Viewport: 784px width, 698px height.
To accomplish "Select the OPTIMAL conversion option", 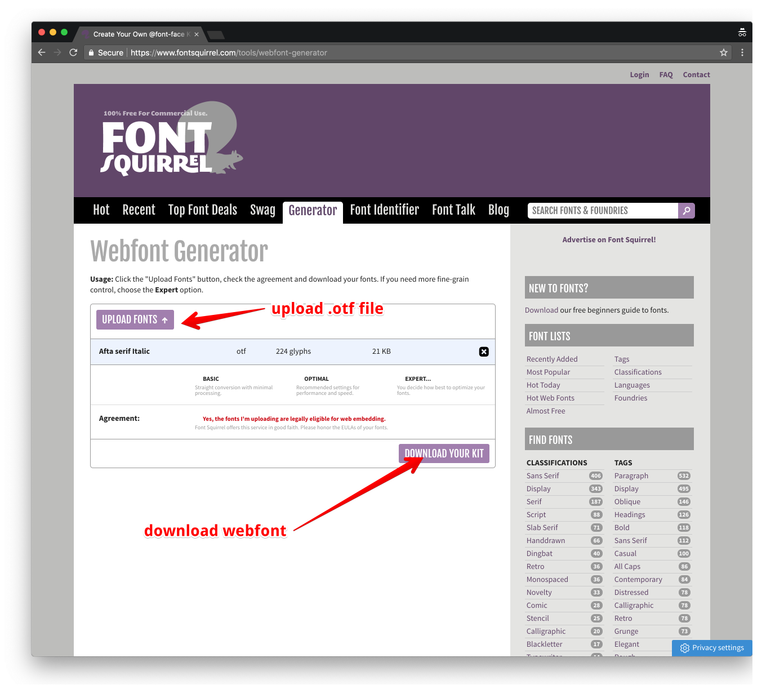I will click(x=317, y=379).
